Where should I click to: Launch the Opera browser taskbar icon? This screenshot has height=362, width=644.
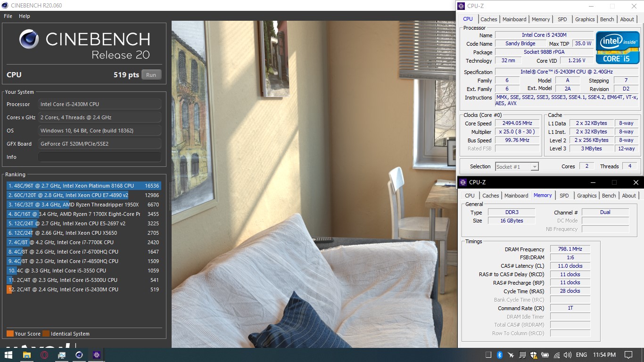[x=44, y=355]
